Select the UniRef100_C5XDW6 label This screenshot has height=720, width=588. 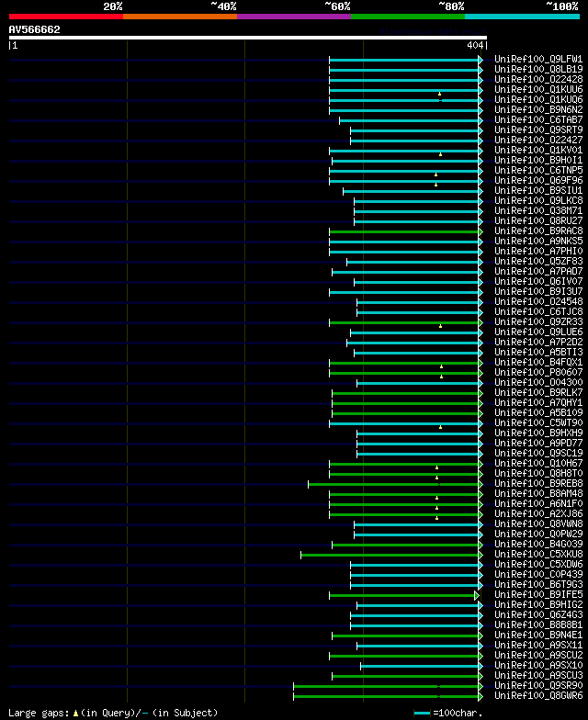(x=538, y=564)
